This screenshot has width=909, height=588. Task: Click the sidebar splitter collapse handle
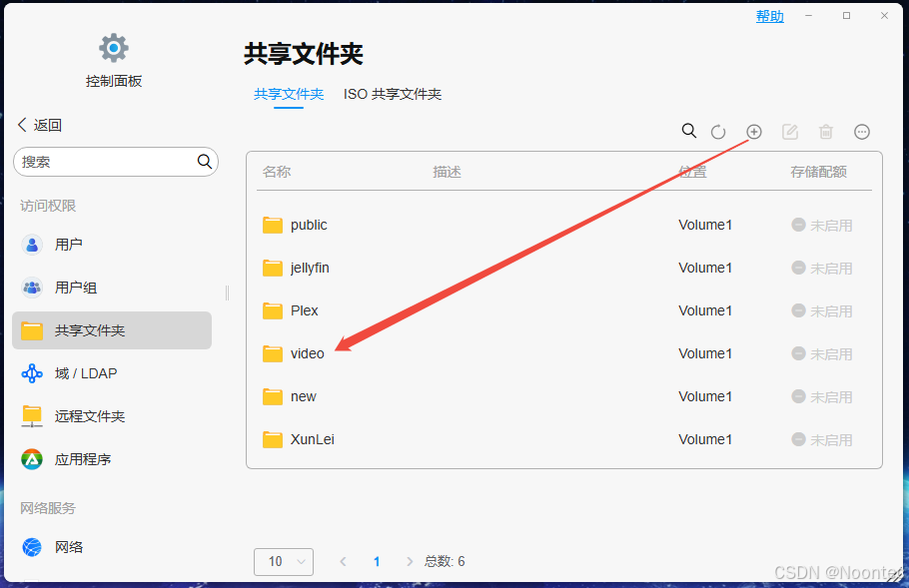[228, 294]
